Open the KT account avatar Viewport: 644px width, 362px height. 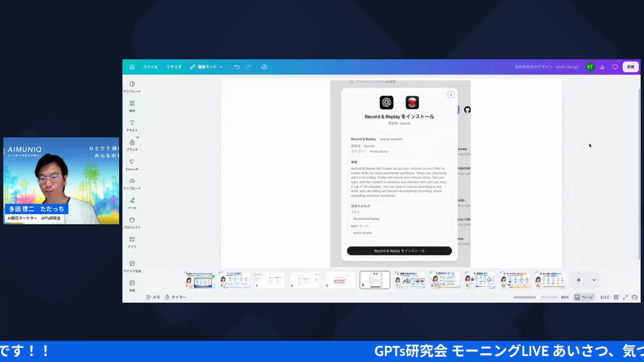pos(590,67)
